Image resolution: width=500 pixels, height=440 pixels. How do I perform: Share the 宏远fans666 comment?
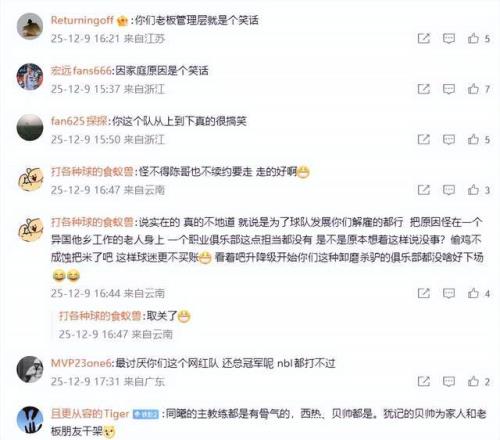click(424, 89)
